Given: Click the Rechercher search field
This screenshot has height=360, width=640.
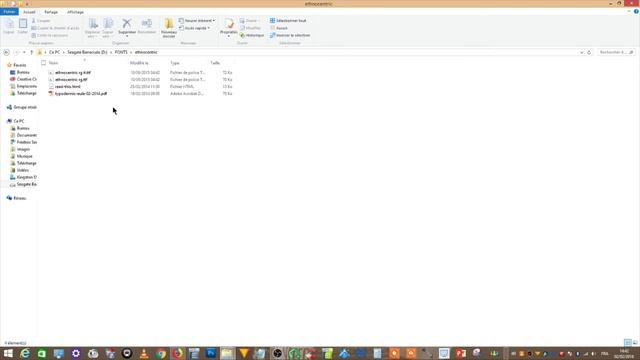Looking at the screenshot, I should 616,52.
